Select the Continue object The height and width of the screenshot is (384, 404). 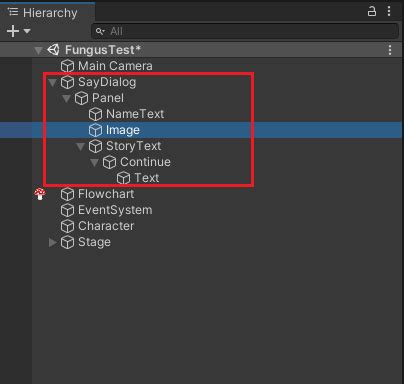[x=145, y=162]
